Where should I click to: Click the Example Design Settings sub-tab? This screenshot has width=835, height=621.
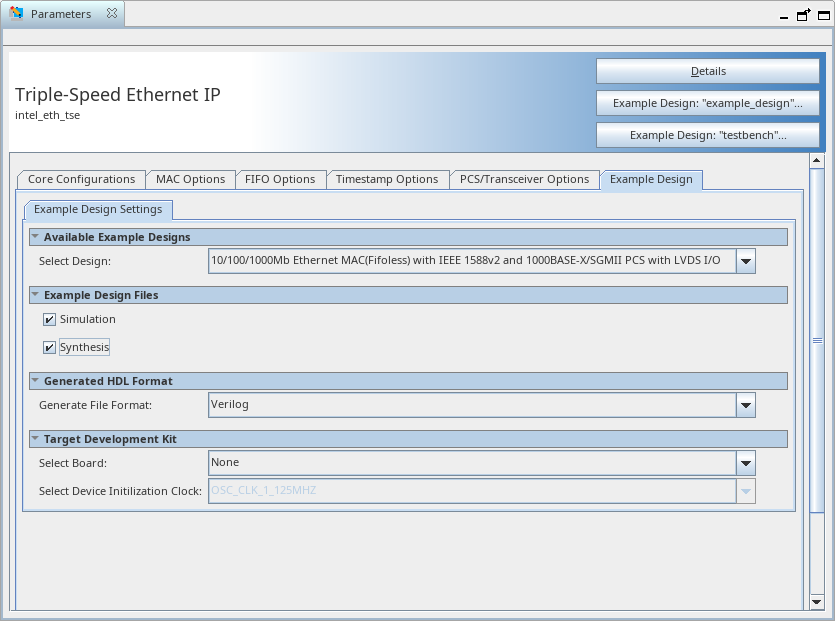coord(98,209)
